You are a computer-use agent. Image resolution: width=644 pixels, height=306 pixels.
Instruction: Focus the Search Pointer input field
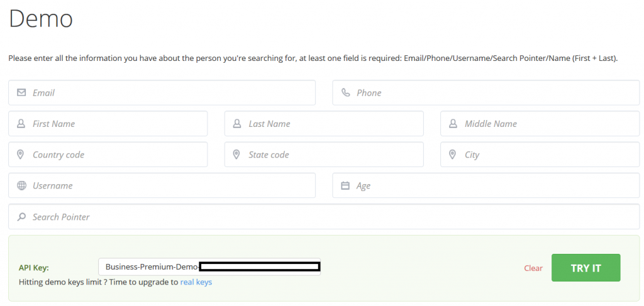pos(324,217)
